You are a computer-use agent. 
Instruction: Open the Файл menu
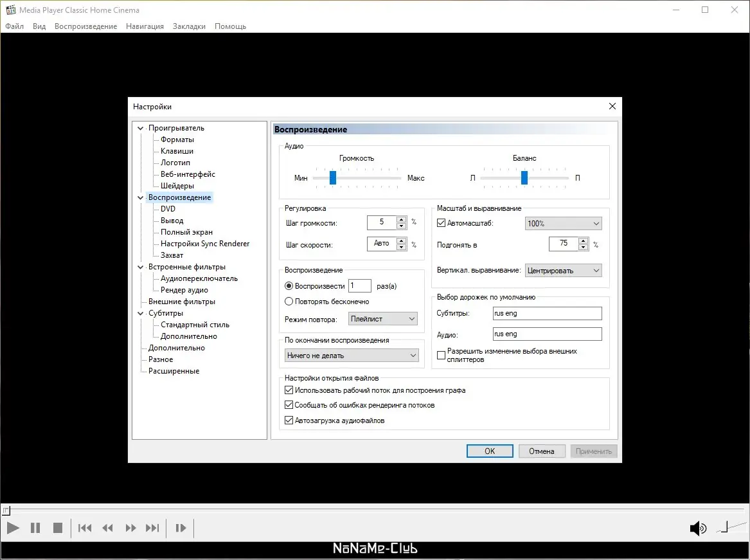13,26
